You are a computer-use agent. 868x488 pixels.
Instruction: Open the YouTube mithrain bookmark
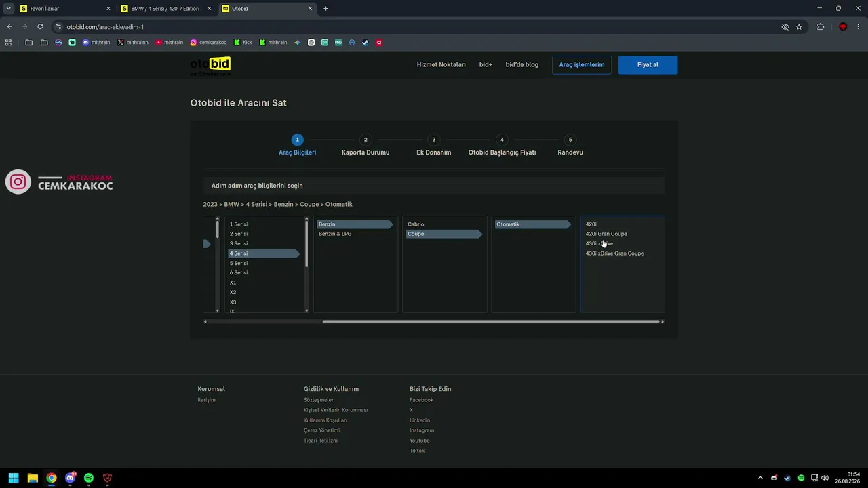(x=170, y=42)
